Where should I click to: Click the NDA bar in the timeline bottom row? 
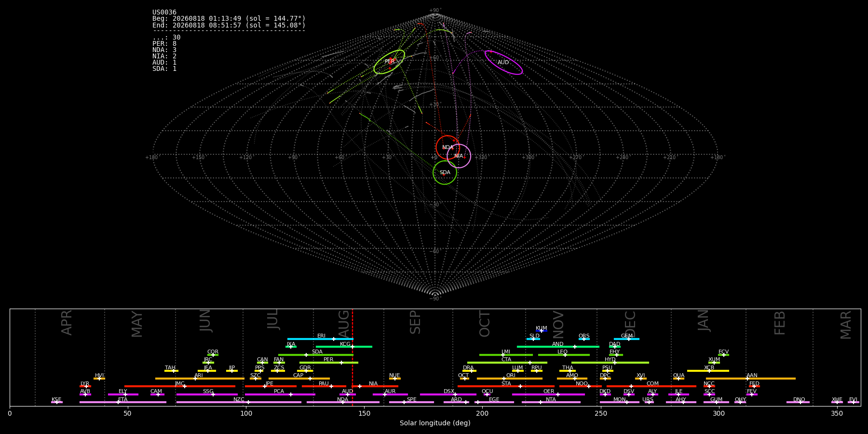pos(343,402)
